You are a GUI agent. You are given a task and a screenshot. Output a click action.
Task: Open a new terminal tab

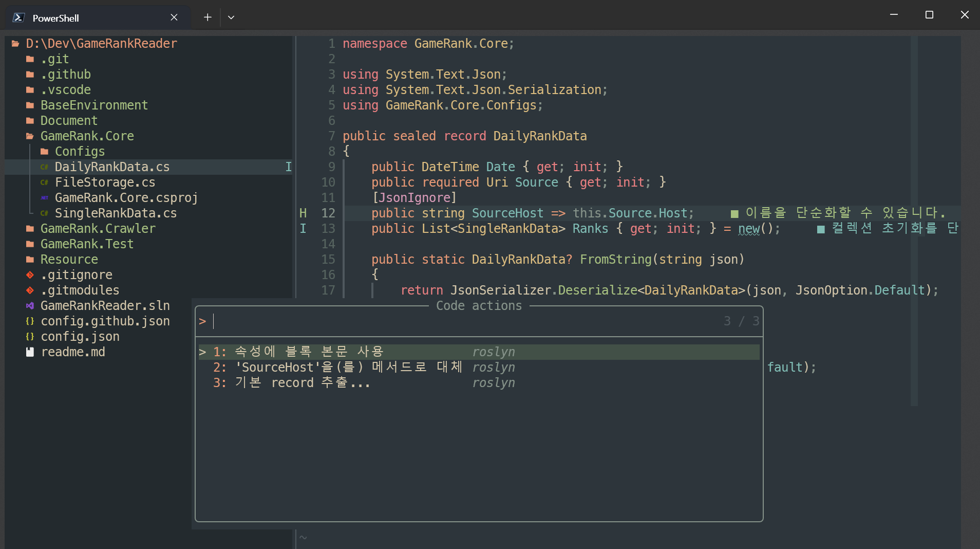point(208,17)
